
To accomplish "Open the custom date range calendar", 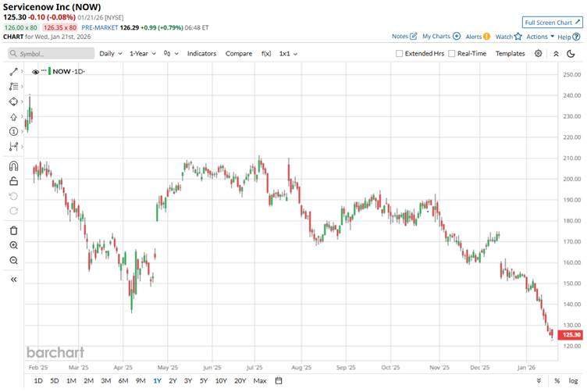I will click(279, 381).
